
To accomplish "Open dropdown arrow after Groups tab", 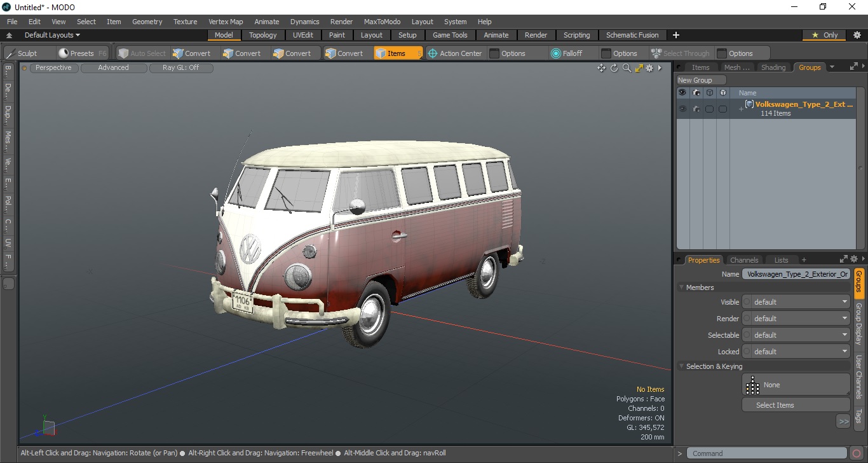I will point(832,67).
